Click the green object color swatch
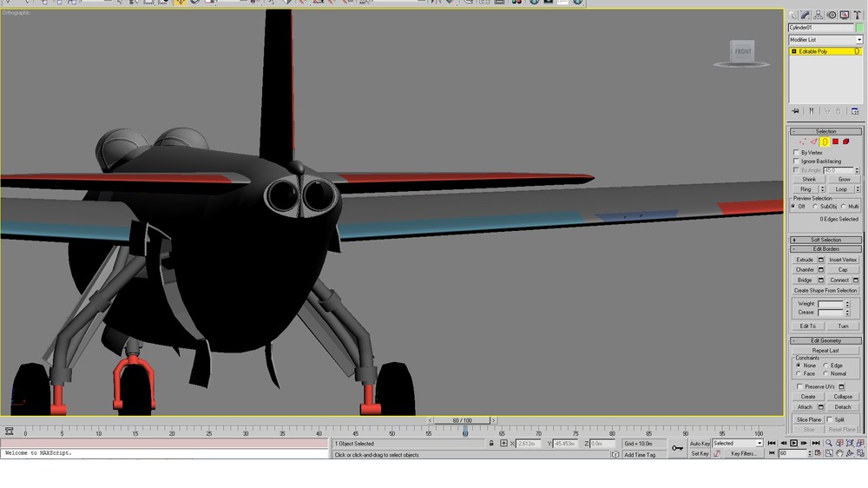Screen dimensions: 868x488 859,28
